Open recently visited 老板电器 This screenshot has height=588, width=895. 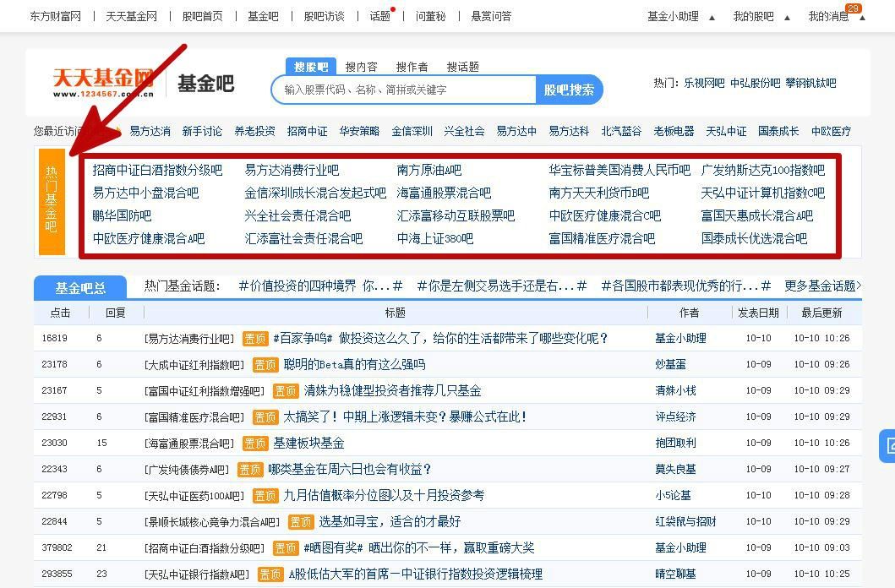(674, 131)
